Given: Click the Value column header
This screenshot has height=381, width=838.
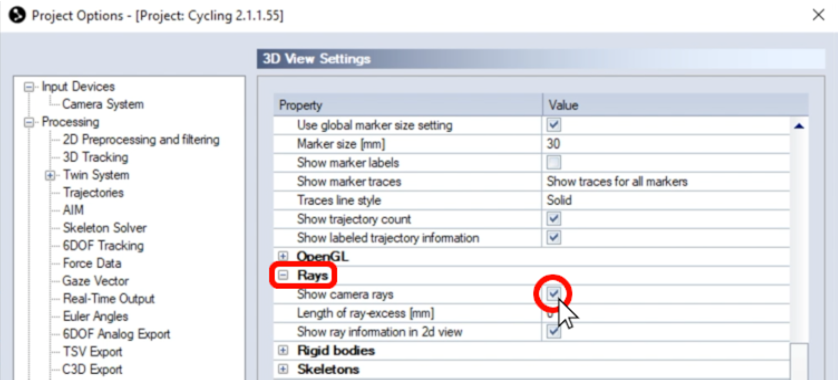Looking at the screenshot, I should pos(676,105).
